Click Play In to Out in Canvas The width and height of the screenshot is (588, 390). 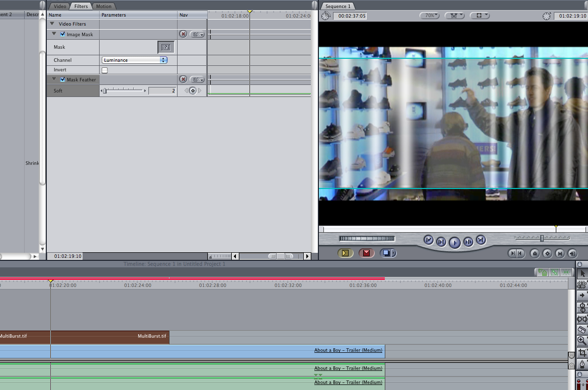point(441,242)
